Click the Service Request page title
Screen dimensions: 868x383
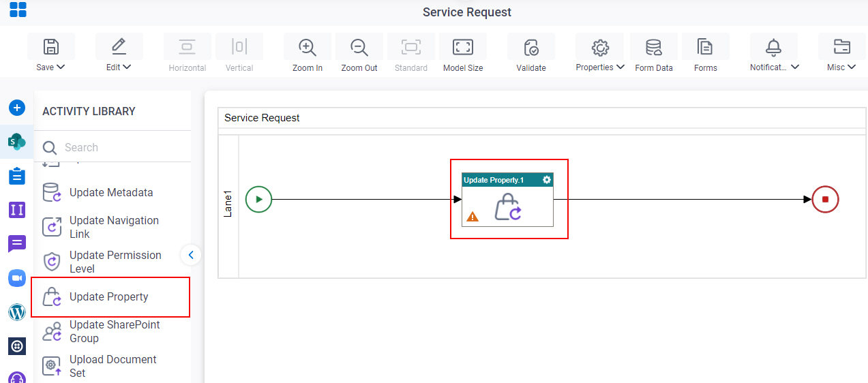pyautogui.click(x=467, y=12)
